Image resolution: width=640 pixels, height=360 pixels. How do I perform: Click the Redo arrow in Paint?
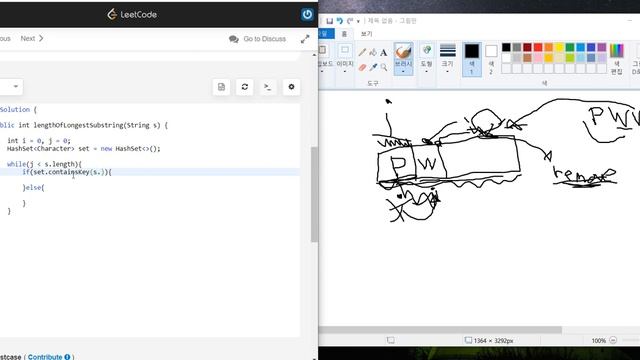click(x=350, y=21)
